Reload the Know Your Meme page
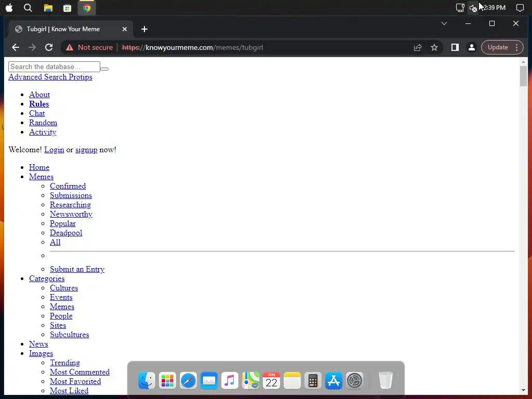This screenshot has width=532, height=399. coord(49,47)
